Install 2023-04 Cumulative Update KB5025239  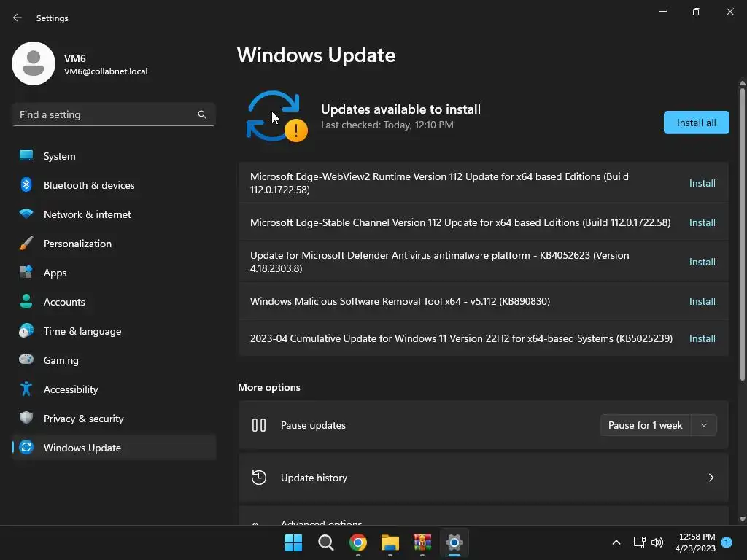[703, 338]
